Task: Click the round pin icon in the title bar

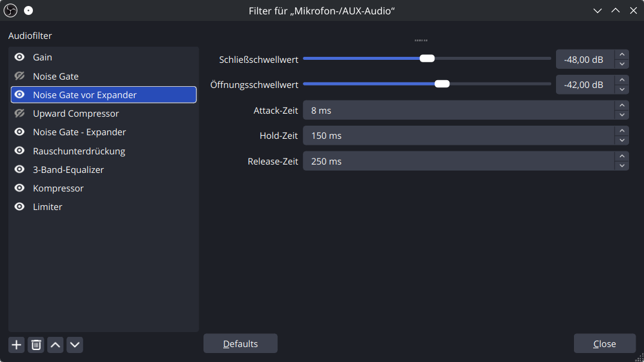Action: pos(28,11)
